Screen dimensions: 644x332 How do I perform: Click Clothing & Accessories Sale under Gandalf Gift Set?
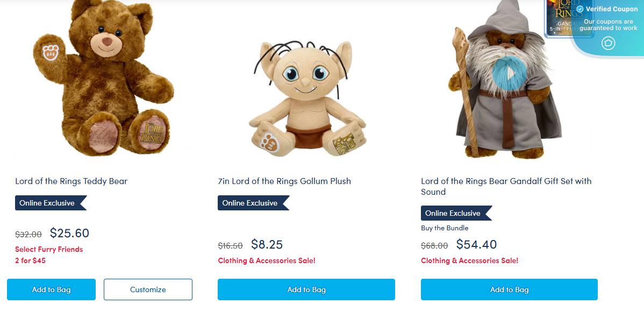click(x=469, y=260)
